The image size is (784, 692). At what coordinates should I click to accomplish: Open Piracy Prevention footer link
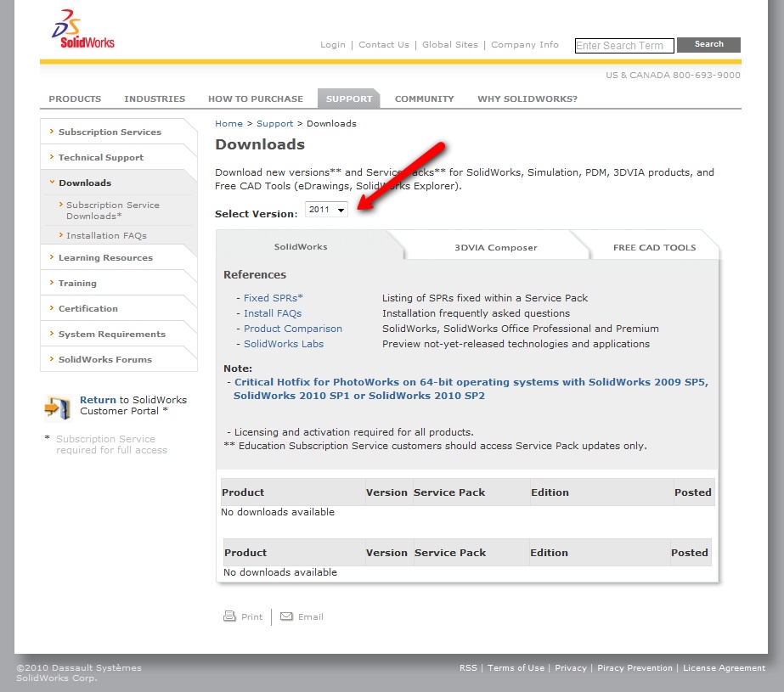click(x=635, y=668)
